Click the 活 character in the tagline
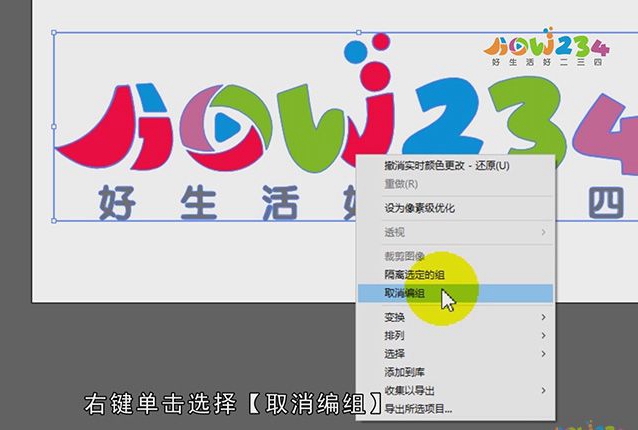The height and width of the screenshot is (430, 638). tap(280, 203)
